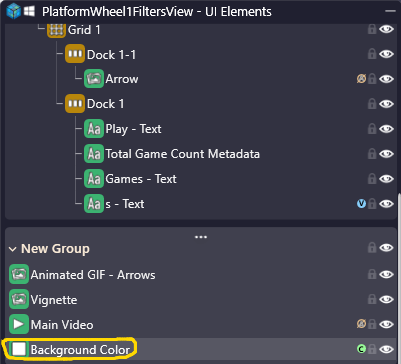Select the Arrow image element icon
401x364 pixels.
click(x=94, y=79)
